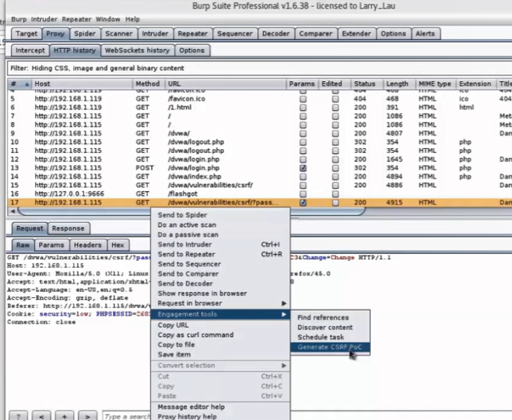Viewport: 512px width, 420px height.
Task: Choose Generate CSRF PoC from submenu
Action: [330, 347]
